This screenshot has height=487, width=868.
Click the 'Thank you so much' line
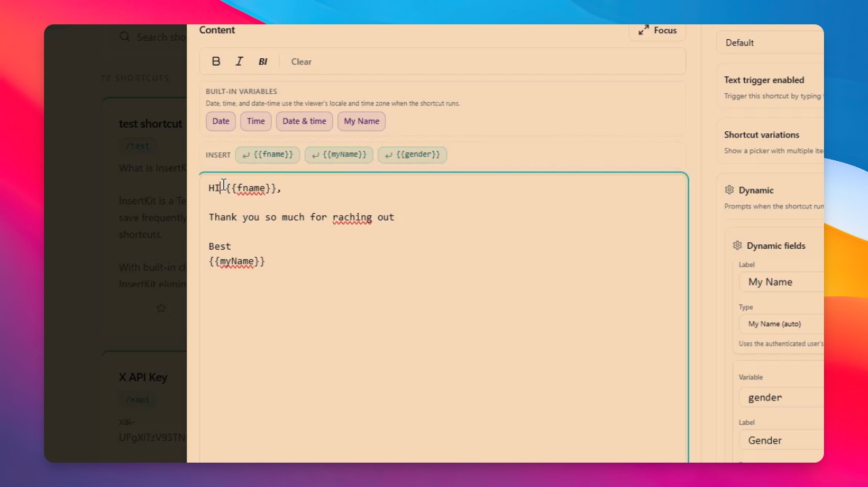301,217
